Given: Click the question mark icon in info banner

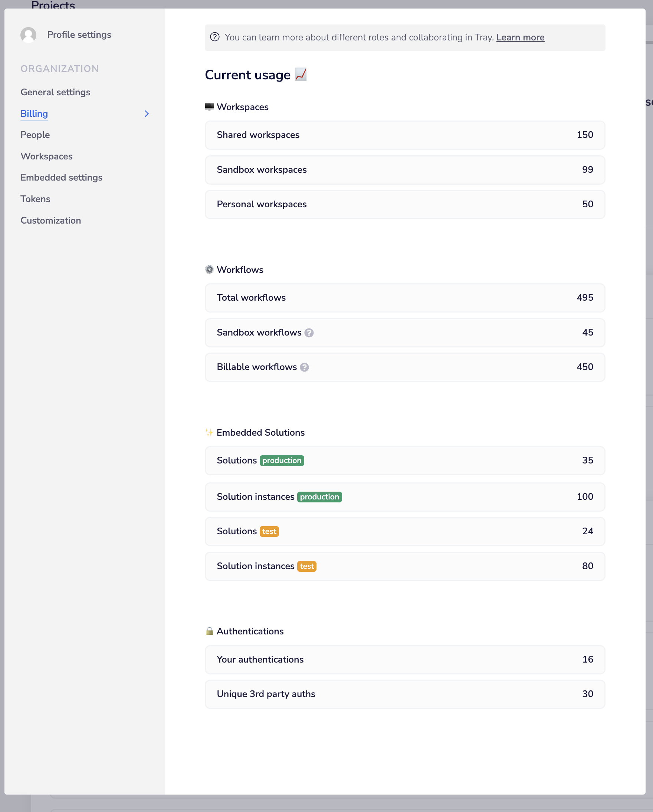Looking at the screenshot, I should 215,37.
